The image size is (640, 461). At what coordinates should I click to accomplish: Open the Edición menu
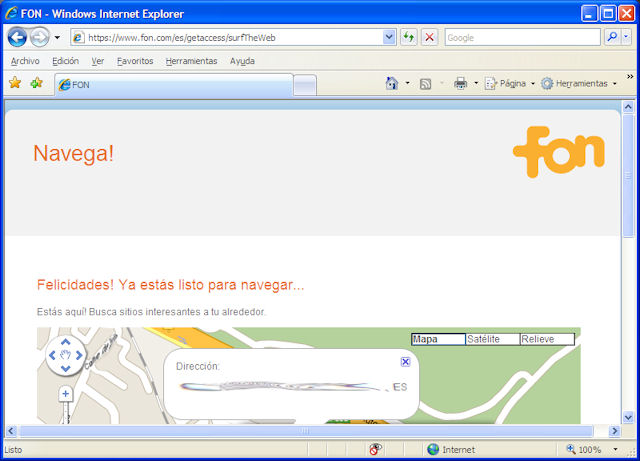coord(65,61)
